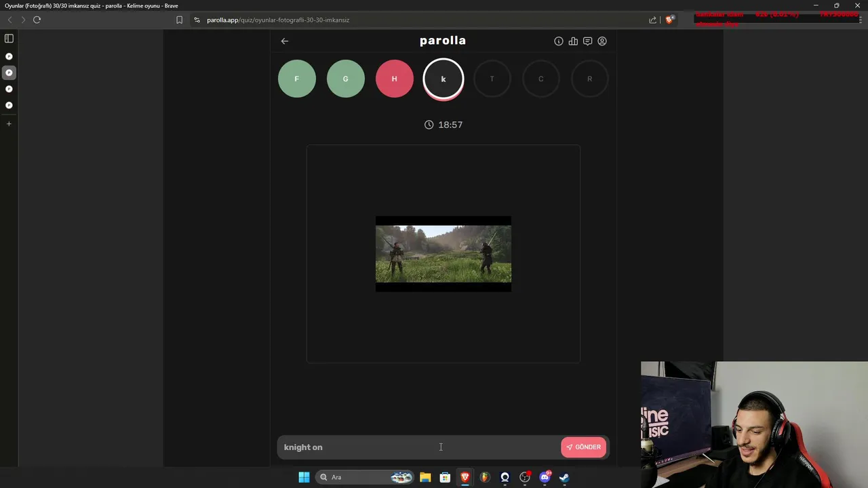
Task: Open Steam from the taskbar
Action: 564,477
